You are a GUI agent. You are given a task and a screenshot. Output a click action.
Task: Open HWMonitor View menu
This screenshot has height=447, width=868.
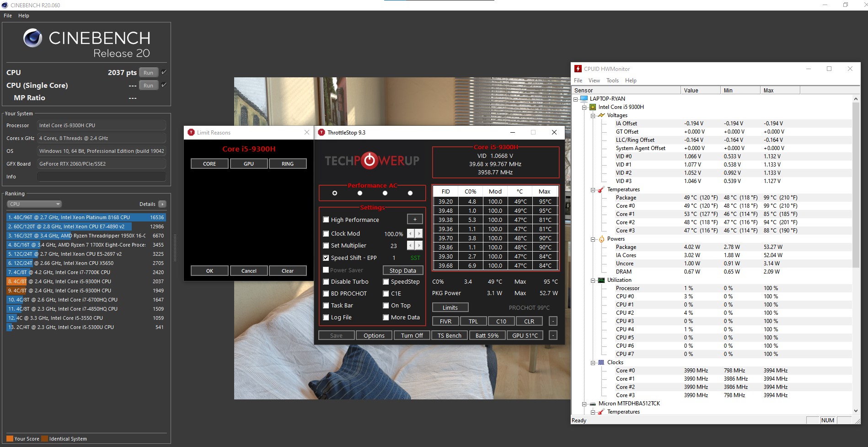(x=594, y=81)
